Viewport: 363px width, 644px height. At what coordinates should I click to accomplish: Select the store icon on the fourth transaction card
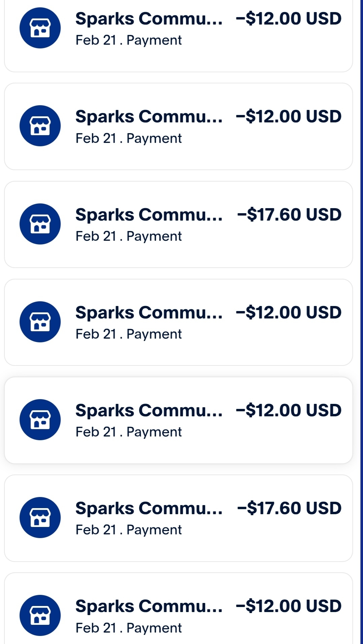[40, 322]
